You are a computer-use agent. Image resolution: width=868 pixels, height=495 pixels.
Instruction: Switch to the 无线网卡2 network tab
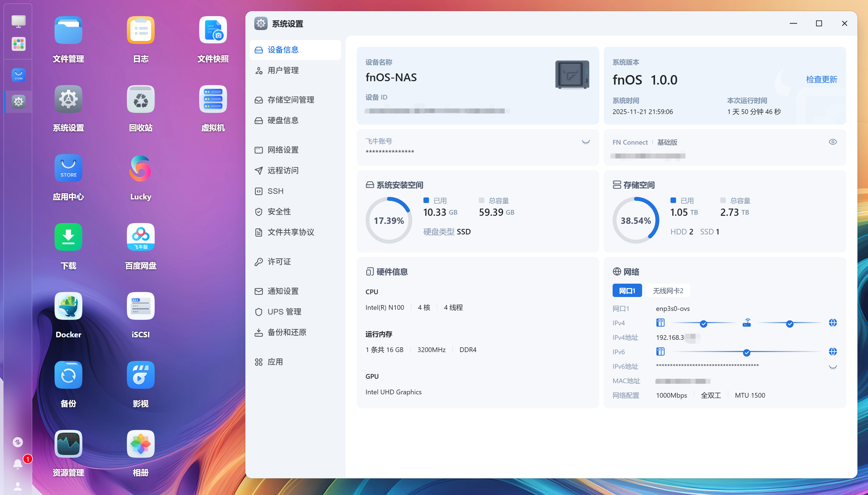click(x=668, y=291)
